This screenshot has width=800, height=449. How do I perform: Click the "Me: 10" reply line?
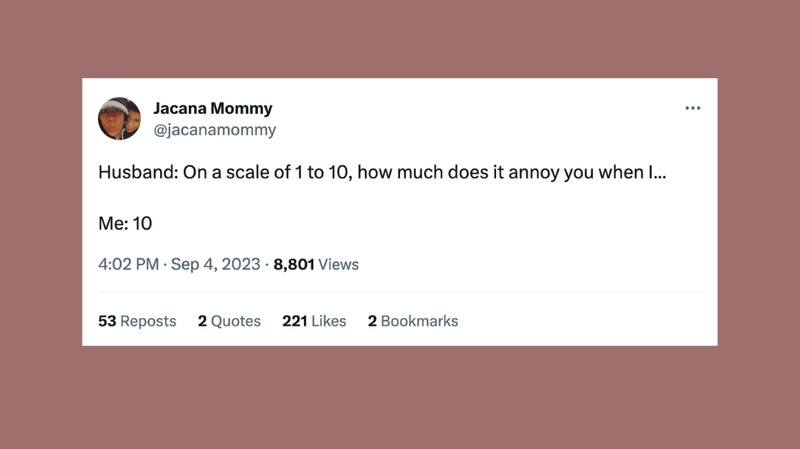pos(125,223)
